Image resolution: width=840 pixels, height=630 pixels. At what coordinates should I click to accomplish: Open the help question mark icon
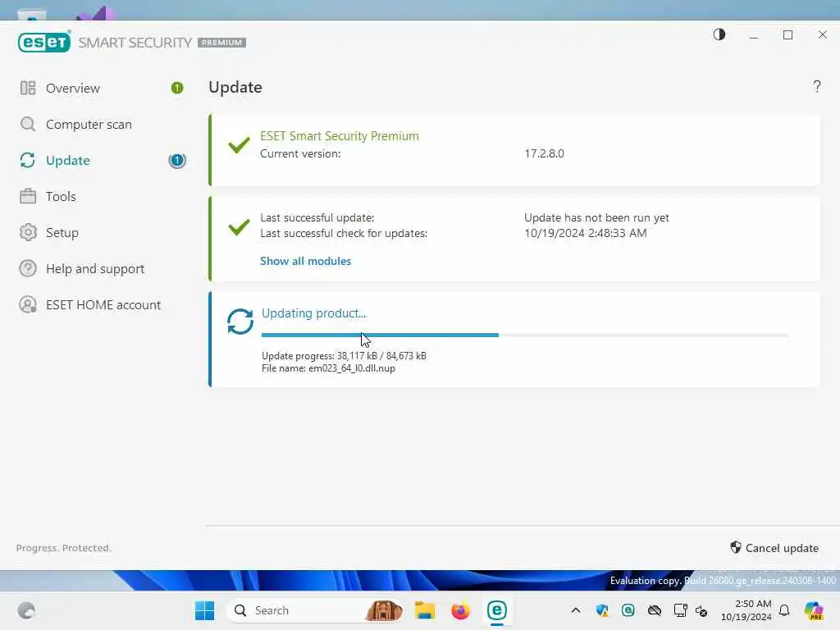817,86
